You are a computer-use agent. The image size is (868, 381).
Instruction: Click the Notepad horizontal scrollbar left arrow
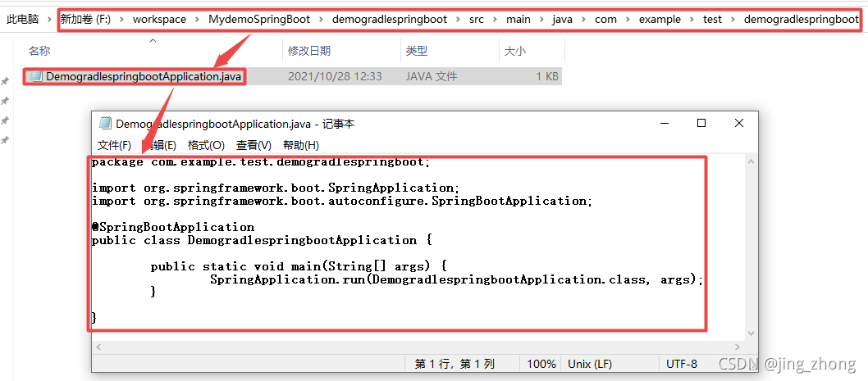pos(99,347)
